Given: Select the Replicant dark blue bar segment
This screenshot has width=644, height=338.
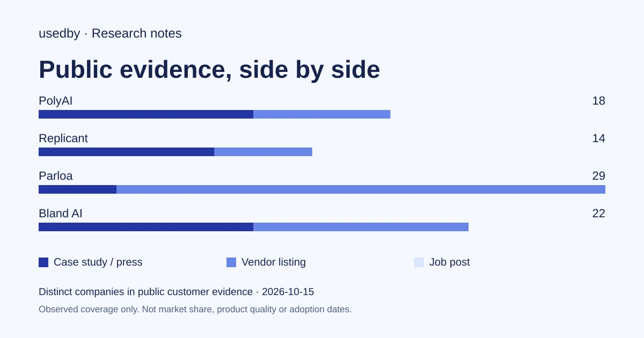Looking at the screenshot, I should [127, 152].
